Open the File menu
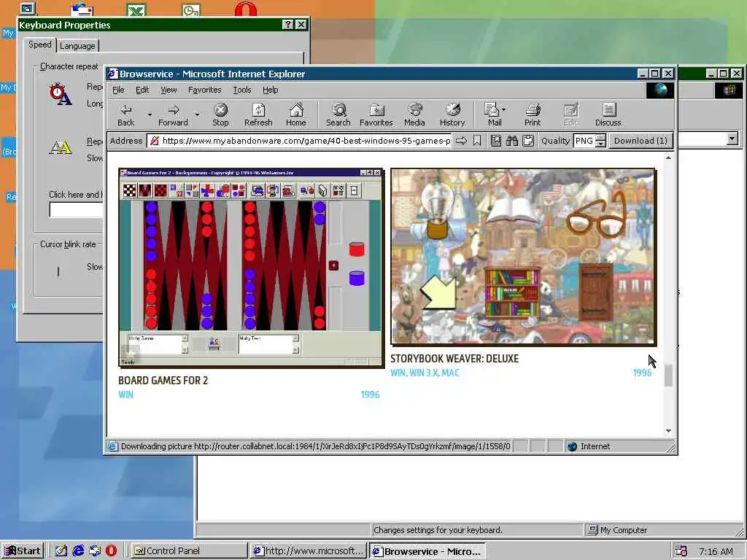The image size is (747, 560). pyautogui.click(x=118, y=90)
